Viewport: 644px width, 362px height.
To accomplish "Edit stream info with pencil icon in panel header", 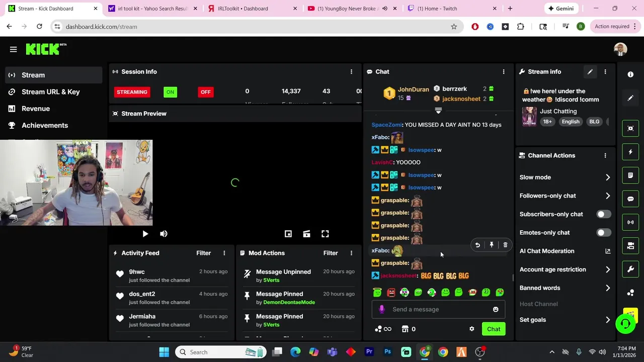I will tap(590, 72).
